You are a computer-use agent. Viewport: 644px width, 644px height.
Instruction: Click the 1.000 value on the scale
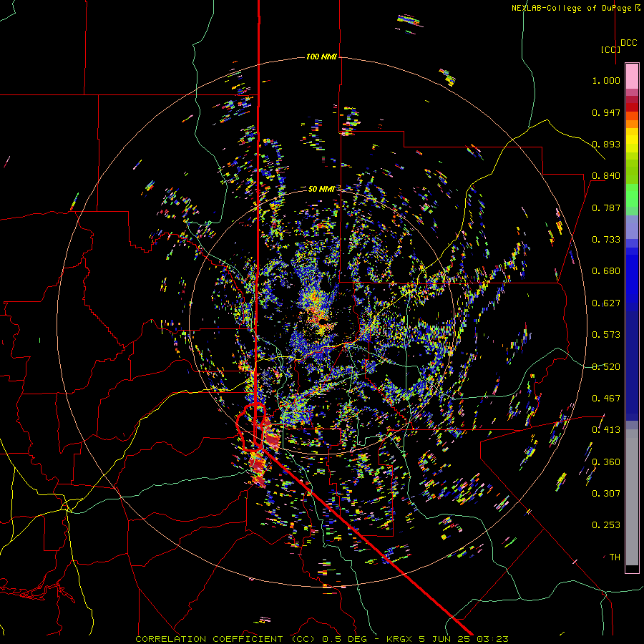point(606,80)
